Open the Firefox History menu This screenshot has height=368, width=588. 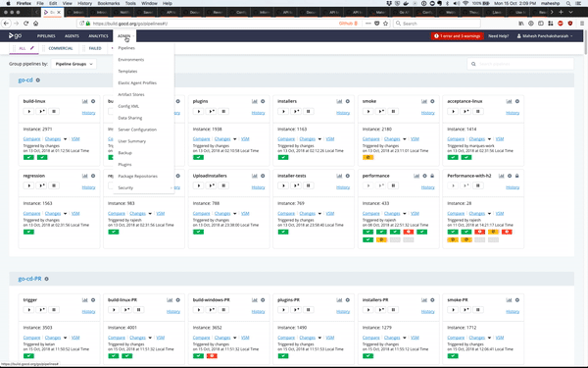point(84,3)
